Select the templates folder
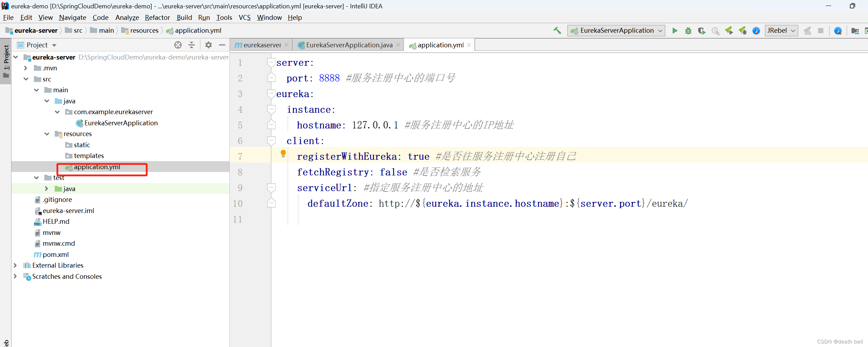Screen dimensions: 868x347 pyautogui.click(x=89, y=156)
